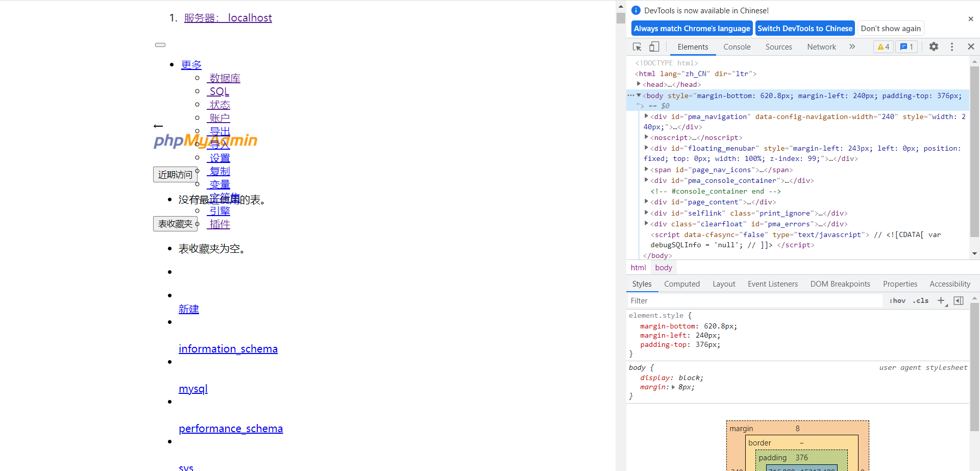This screenshot has width=980, height=471.
Task: Click the messages count badge
Action: point(906,46)
